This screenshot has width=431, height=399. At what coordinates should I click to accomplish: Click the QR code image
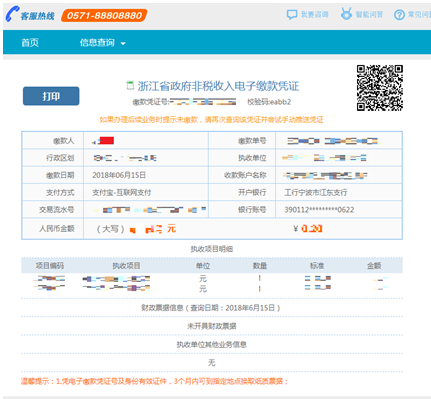pos(380,88)
